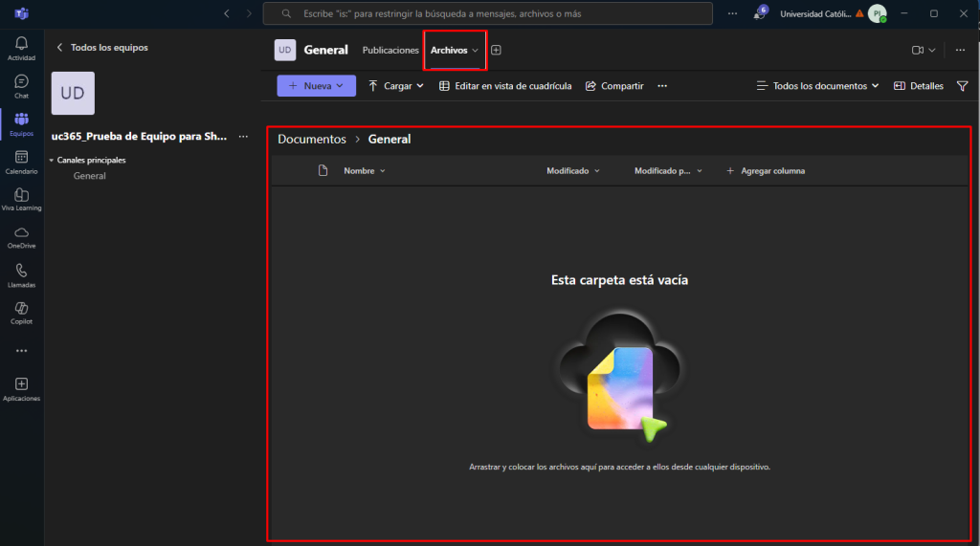Screen dimensions: 980x546
Task: Click the Compartir button
Action: click(x=614, y=86)
